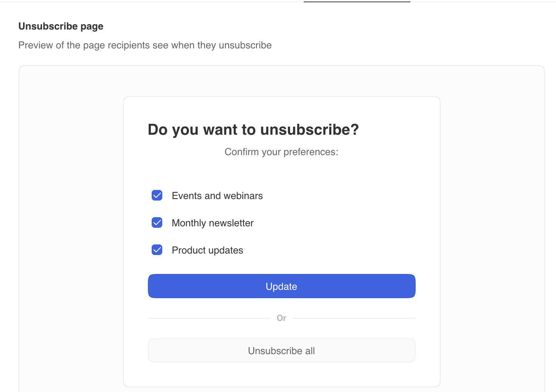Viewport: 556px width, 392px height.
Task: Toggle the Monthly newsletter checkbox
Action: [157, 222]
